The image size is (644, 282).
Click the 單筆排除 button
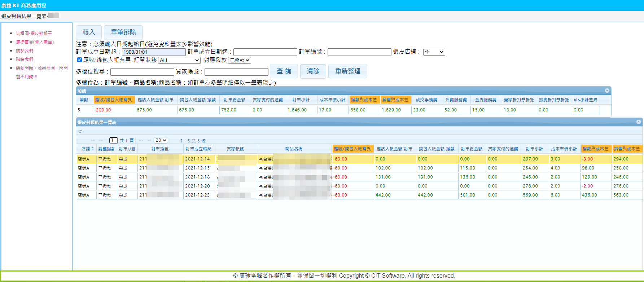point(123,32)
